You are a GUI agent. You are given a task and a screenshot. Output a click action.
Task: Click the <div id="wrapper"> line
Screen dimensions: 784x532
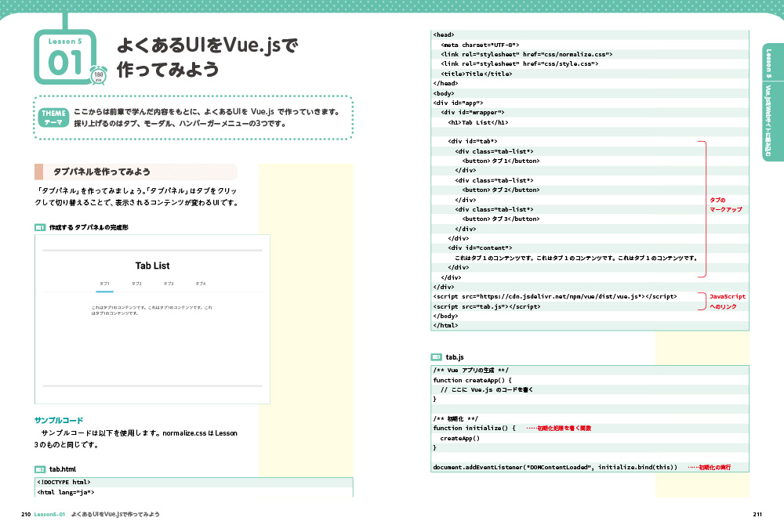tap(473, 112)
